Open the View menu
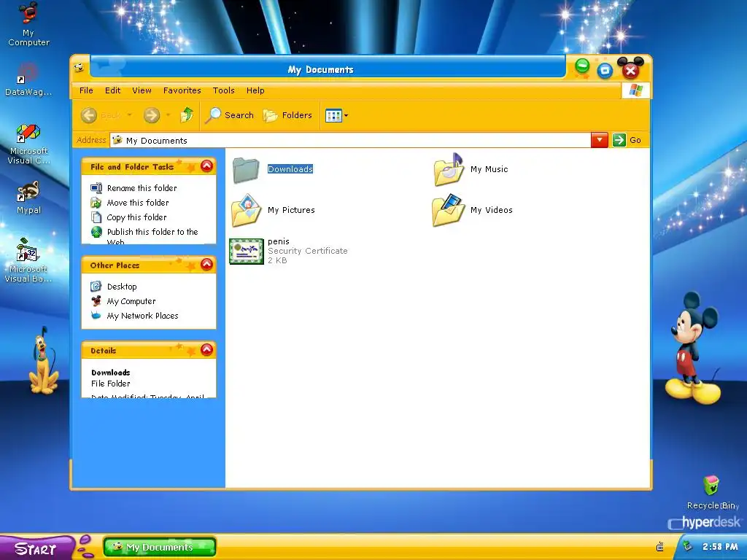This screenshot has height=560, width=747. pyautogui.click(x=142, y=90)
